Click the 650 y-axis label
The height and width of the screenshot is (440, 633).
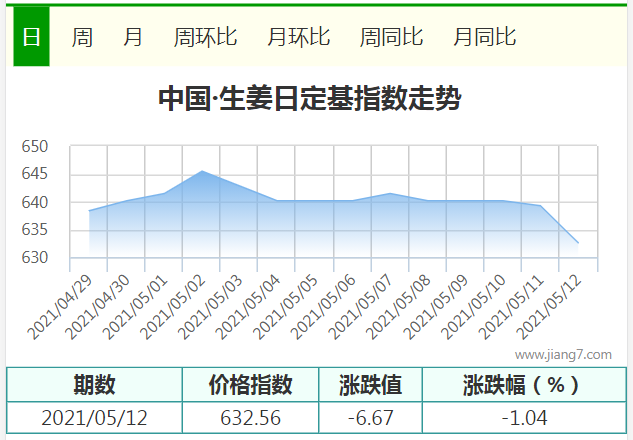tap(35, 146)
